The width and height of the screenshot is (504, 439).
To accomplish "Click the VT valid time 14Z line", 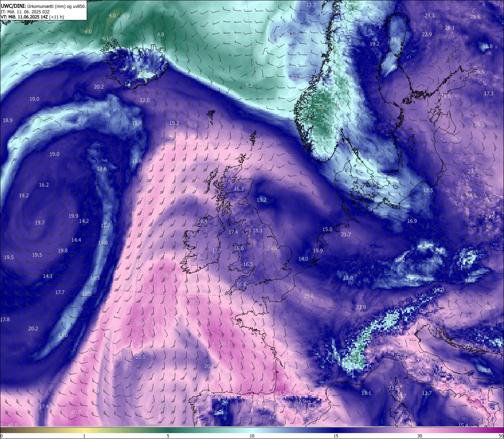I will (x=32, y=17).
